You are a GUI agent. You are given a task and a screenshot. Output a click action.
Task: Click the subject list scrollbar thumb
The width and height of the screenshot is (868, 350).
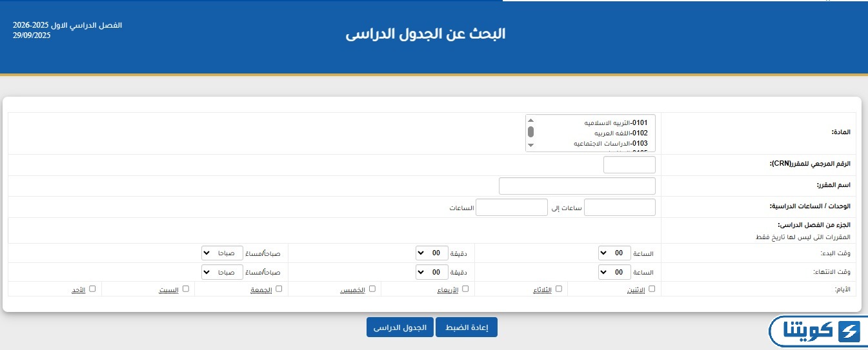[x=530, y=132]
